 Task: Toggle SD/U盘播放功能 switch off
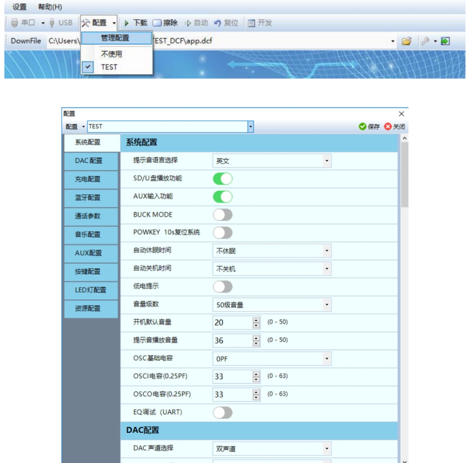point(223,179)
